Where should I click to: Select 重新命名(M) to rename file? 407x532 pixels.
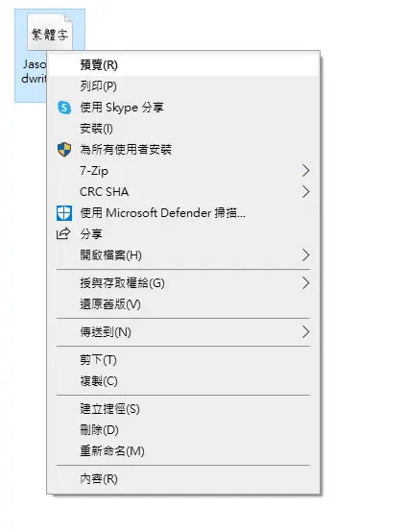(x=183, y=451)
